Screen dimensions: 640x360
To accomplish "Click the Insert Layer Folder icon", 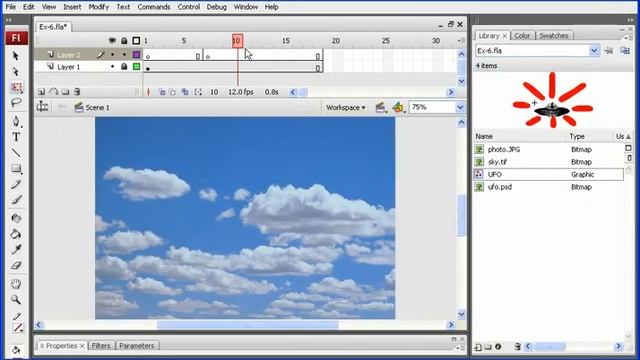I will (x=65, y=92).
